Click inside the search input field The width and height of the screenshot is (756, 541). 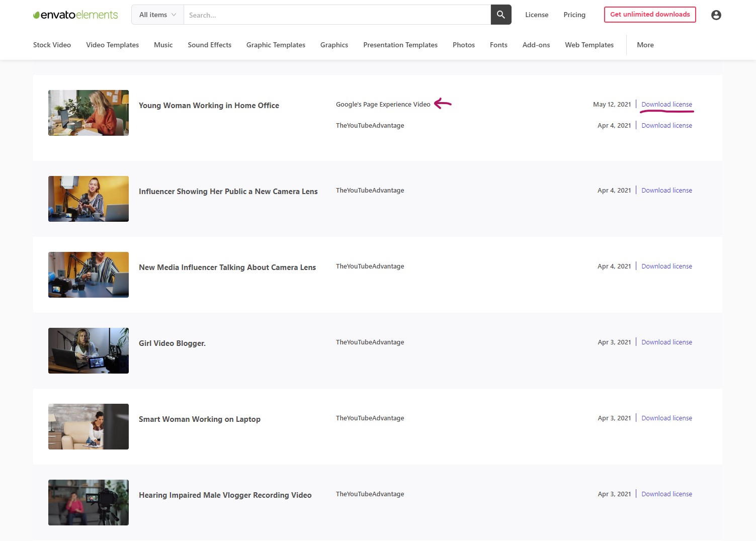point(337,15)
